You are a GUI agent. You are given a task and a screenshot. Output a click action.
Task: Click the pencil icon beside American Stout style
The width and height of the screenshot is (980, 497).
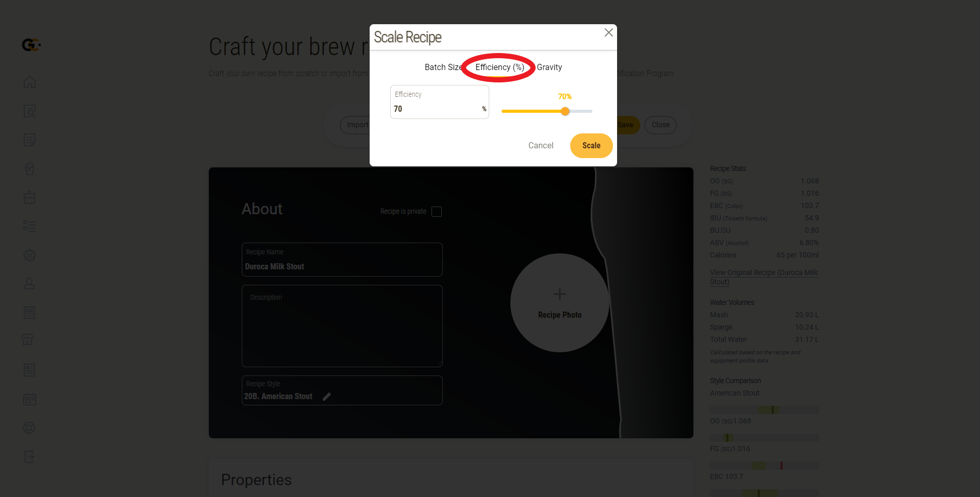[x=327, y=397]
